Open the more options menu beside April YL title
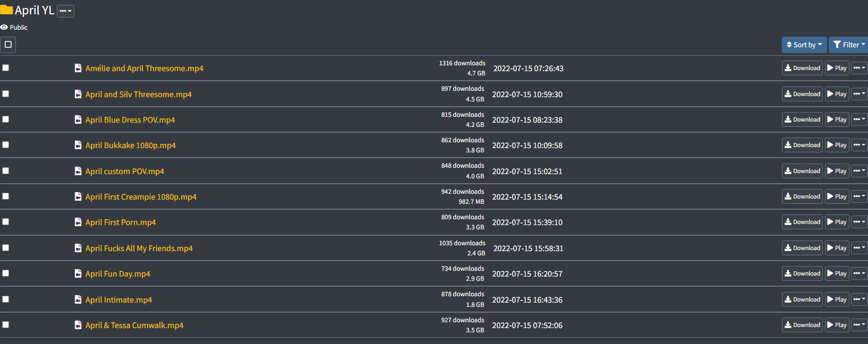 coord(65,11)
